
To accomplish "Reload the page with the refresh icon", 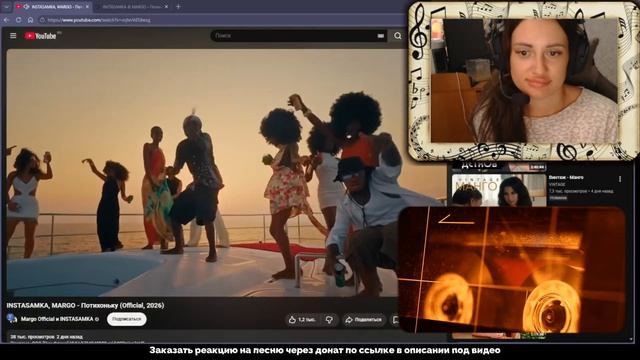I will [18, 20].
